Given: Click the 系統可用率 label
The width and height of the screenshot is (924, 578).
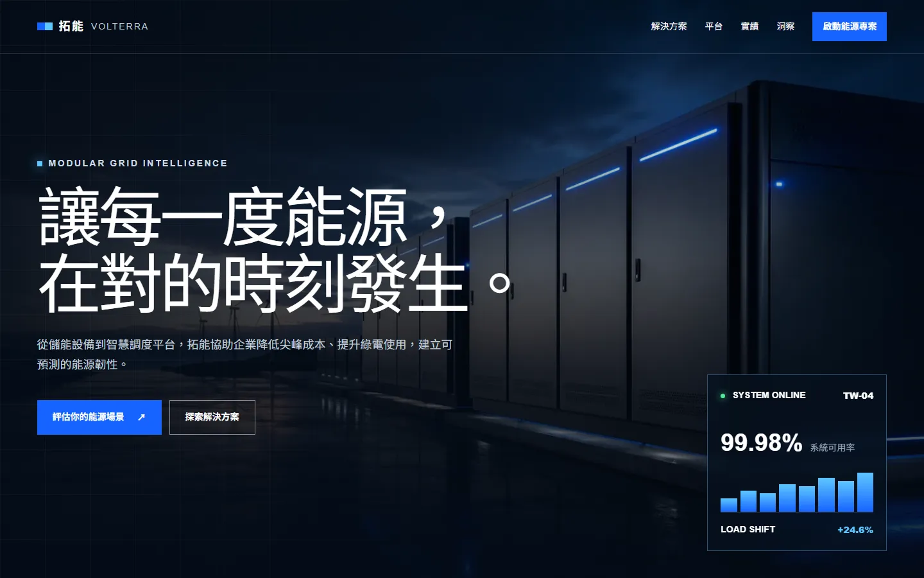Looking at the screenshot, I should (x=832, y=448).
